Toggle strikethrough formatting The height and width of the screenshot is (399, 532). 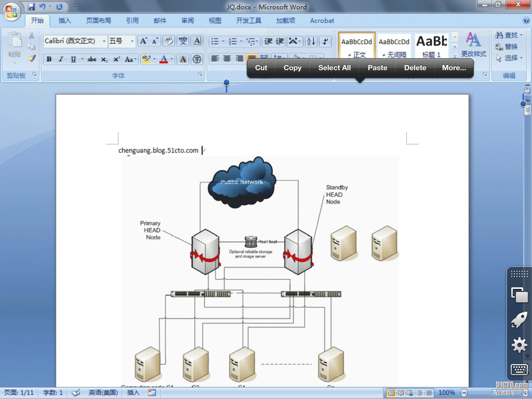[x=92, y=59]
